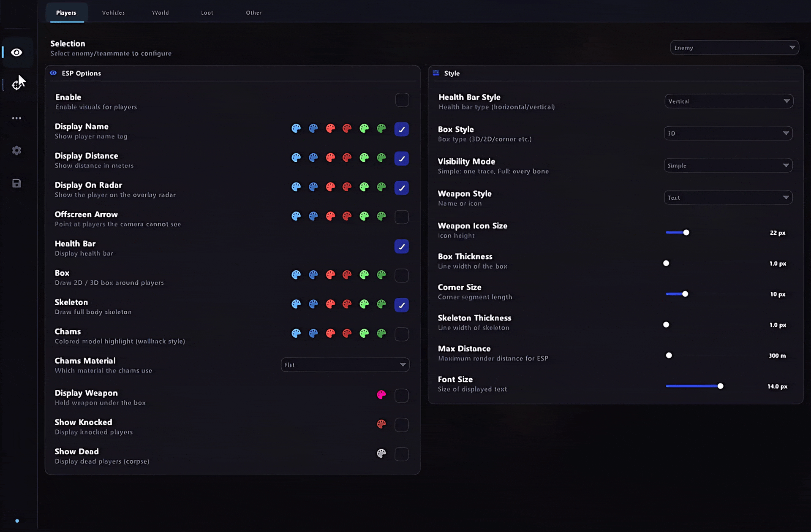Click the Weapon Icon Size slider handle
The height and width of the screenshot is (532, 811).
click(x=686, y=233)
